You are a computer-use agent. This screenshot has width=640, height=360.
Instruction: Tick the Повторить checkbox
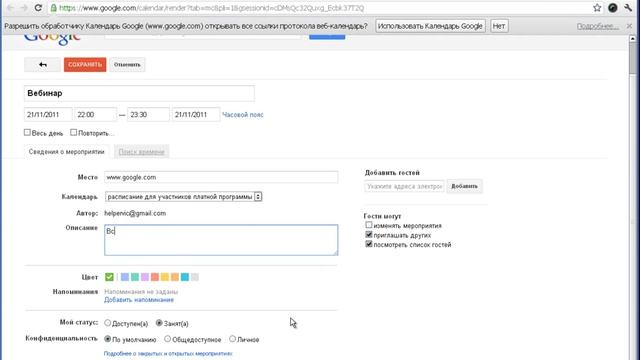click(x=73, y=132)
